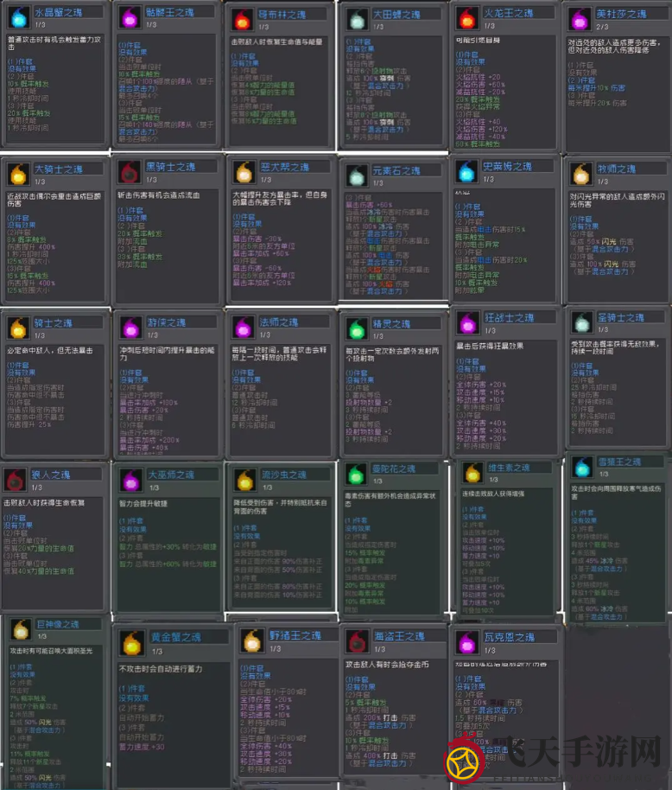Select the red 海盗王之魂 soul icon
This screenshot has height=790, width=672.
click(355, 641)
